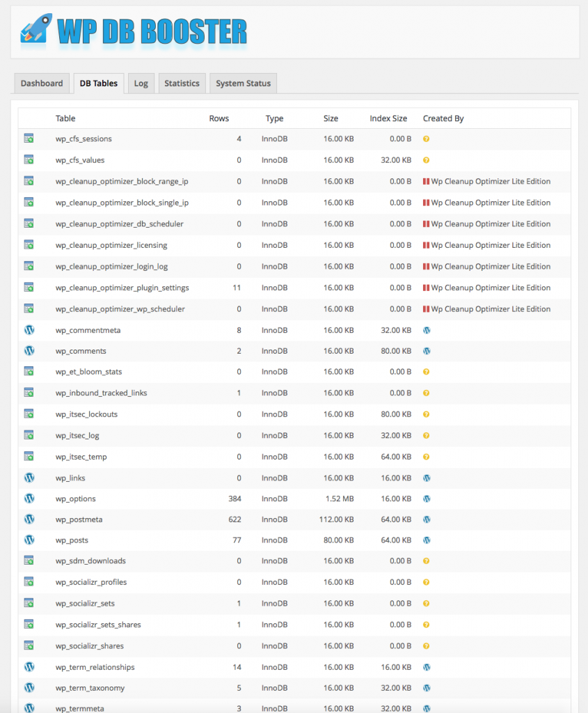Switch to the Dashboard tab
The width and height of the screenshot is (588, 713).
pos(42,84)
